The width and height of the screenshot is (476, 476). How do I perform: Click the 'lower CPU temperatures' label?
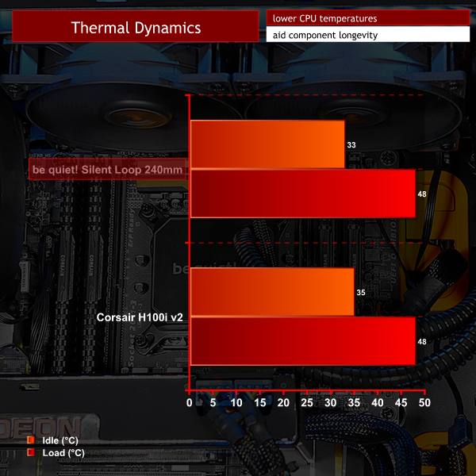pyautogui.click(x=368, y=18)
